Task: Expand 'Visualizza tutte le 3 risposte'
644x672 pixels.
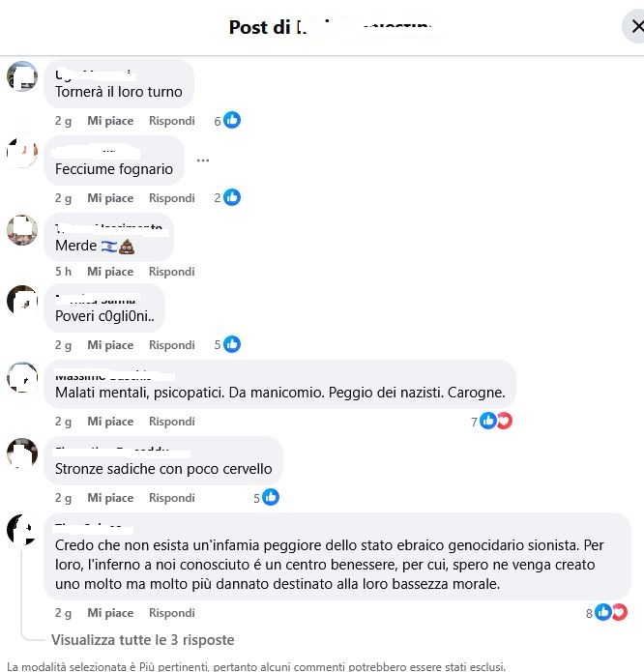Action: [143, 640]
